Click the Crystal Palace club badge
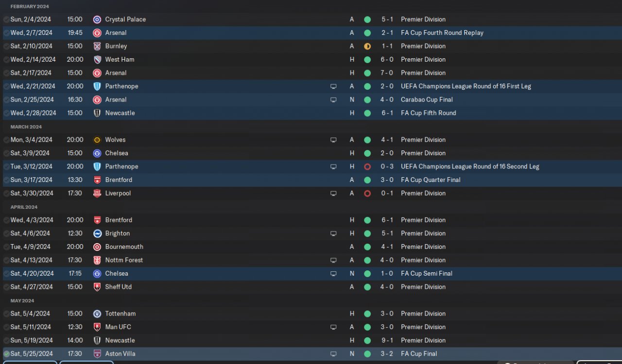The width and height of the screenshot is (622, 364). click(x=97, y=19)
